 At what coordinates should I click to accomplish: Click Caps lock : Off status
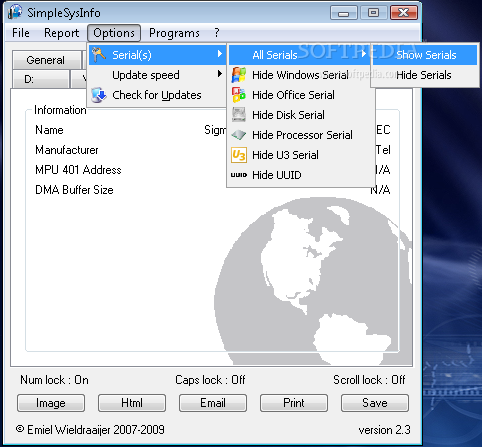[x=210, y=380]
